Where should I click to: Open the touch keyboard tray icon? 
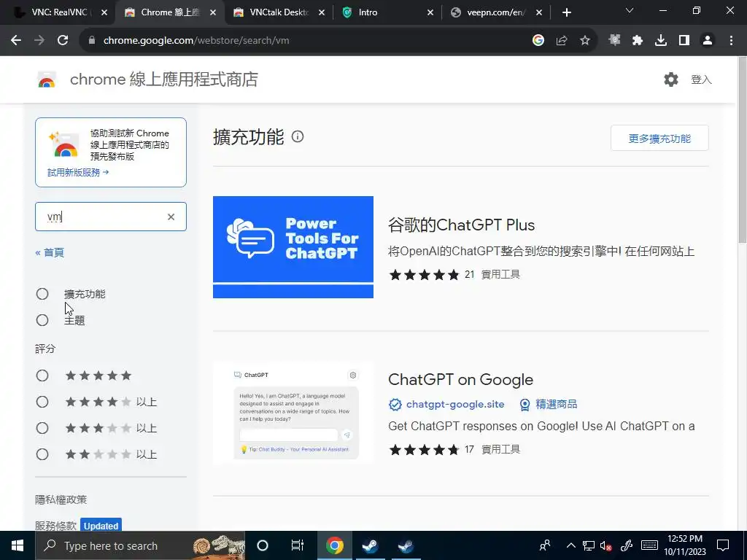coord(649,545)
